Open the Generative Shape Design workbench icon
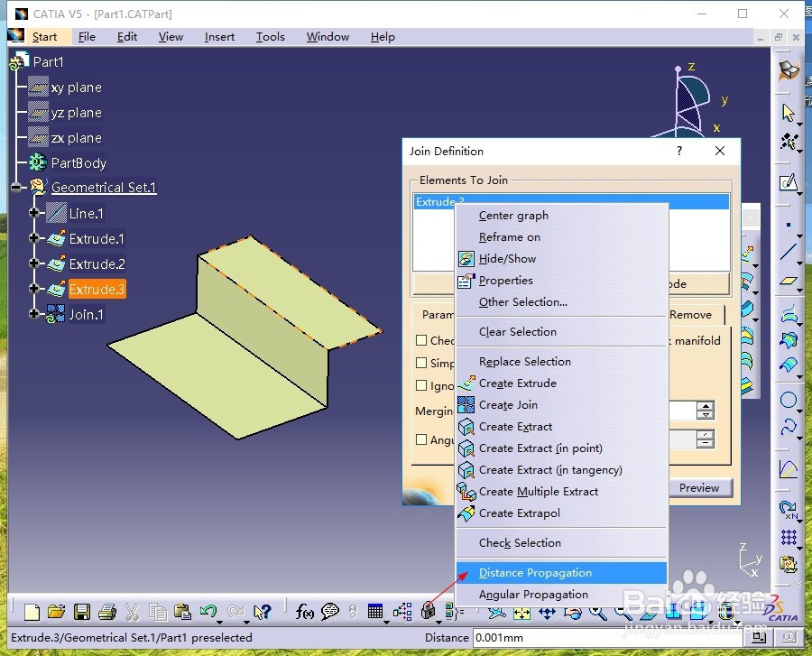This screenshot has width=812, height=656. click(789, 69)
